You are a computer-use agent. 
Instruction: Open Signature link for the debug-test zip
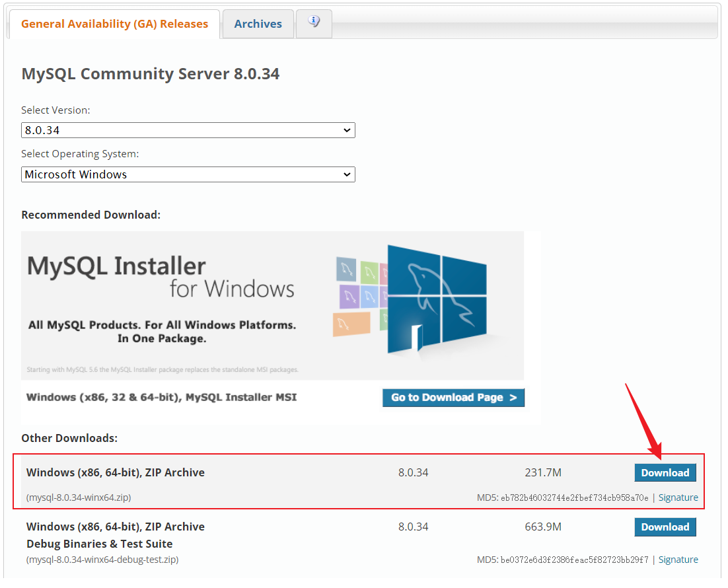[678, 560]
